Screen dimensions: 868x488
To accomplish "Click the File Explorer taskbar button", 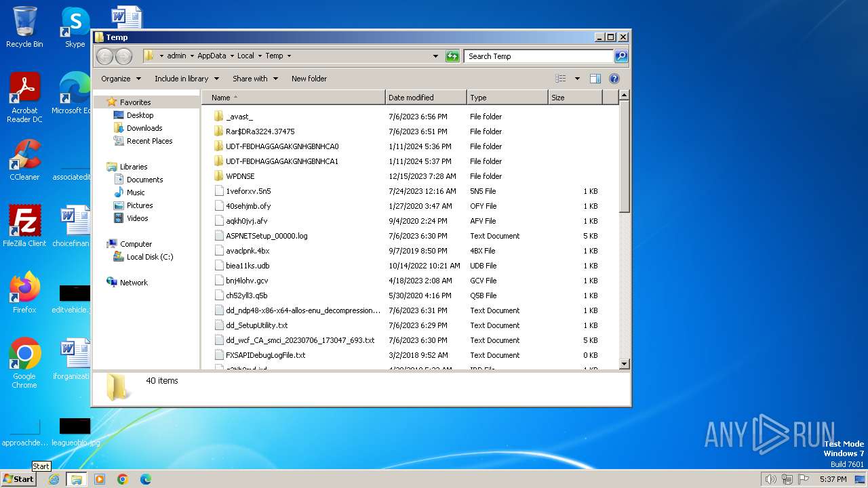I will (76, 479).
